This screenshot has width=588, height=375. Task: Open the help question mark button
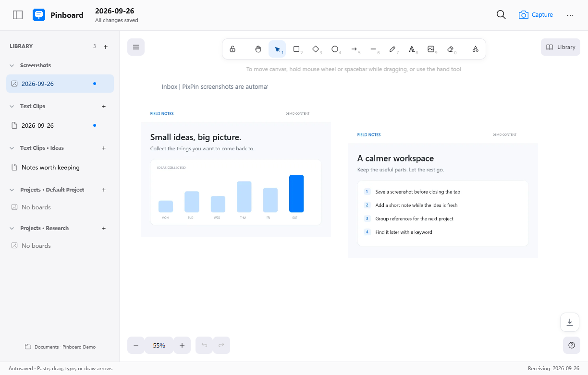click(572, 345)
